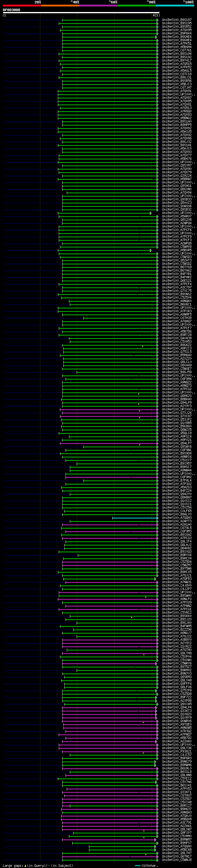
Task: Click the UniRef100_A9NLF0 hit label
Action: pyautogui.click(x=177, y=599)
